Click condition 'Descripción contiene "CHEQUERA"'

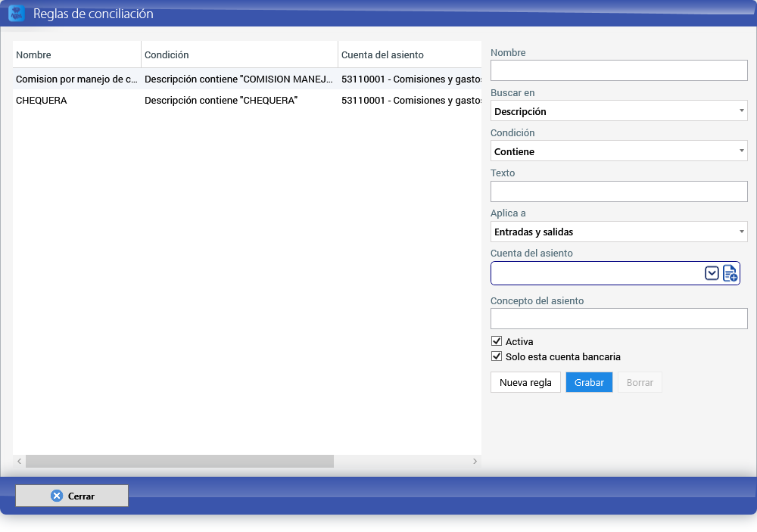coord(221,101)
